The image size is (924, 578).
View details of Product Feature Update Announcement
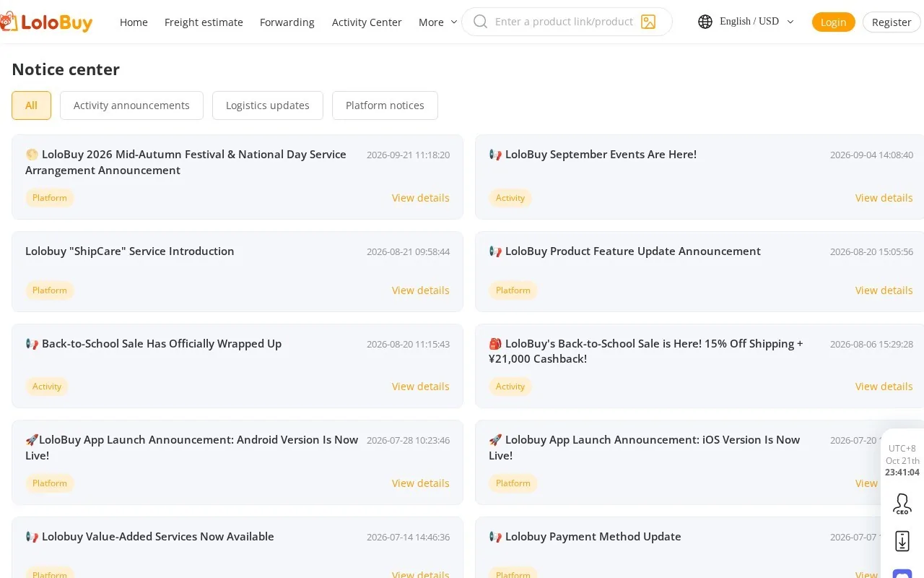[884, 290]
